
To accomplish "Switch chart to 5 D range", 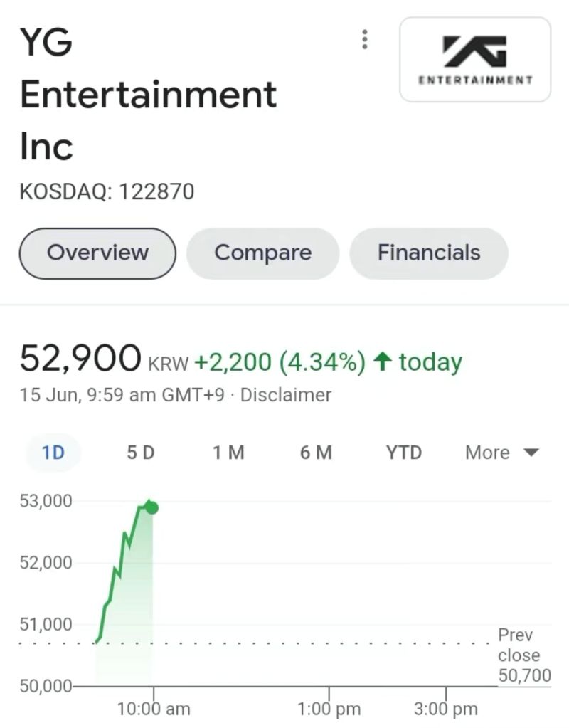I will (141, 453).
